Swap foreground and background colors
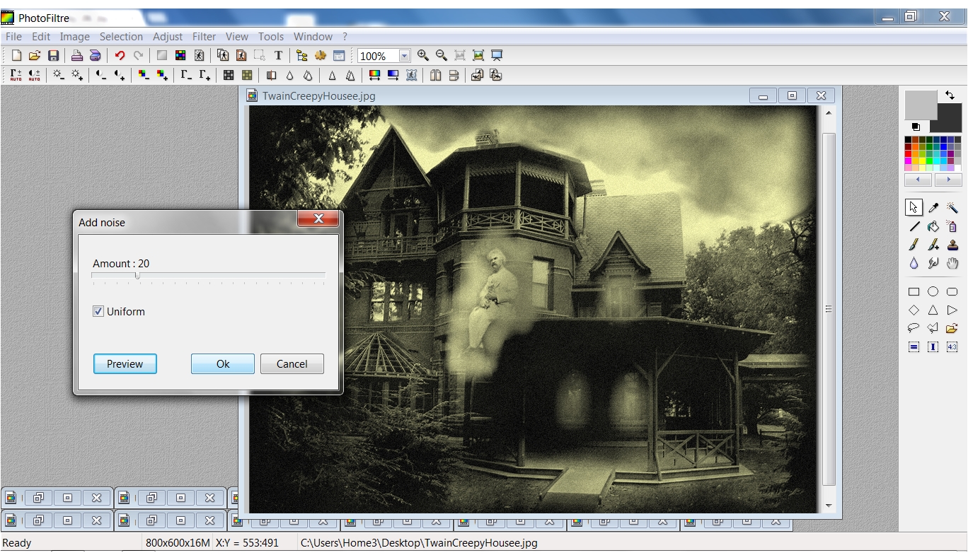This screenshot has width=968, height=560. click(x=950, y=95)
